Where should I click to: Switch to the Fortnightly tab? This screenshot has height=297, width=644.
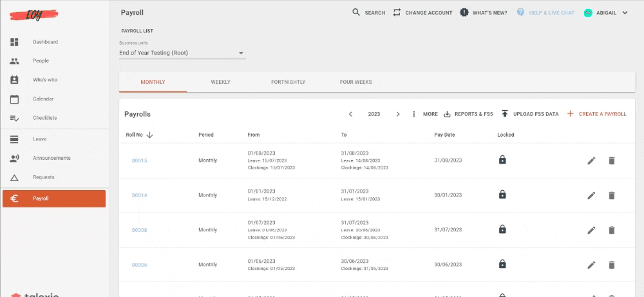click(288, 82)
